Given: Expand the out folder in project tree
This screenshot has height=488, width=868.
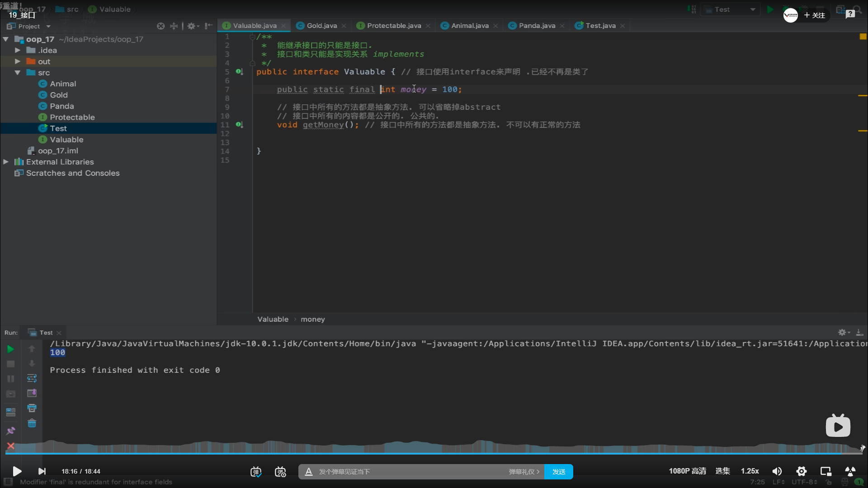Looking at the screenshot, I should pos(17,61).
